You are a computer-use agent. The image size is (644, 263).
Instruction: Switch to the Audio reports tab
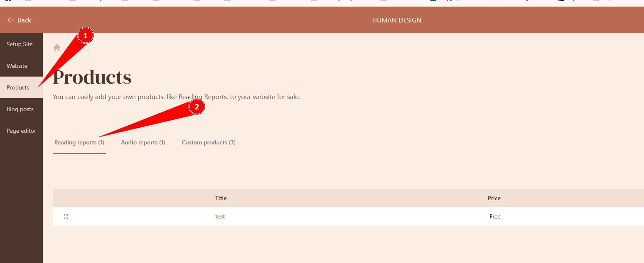click(143, 142)
